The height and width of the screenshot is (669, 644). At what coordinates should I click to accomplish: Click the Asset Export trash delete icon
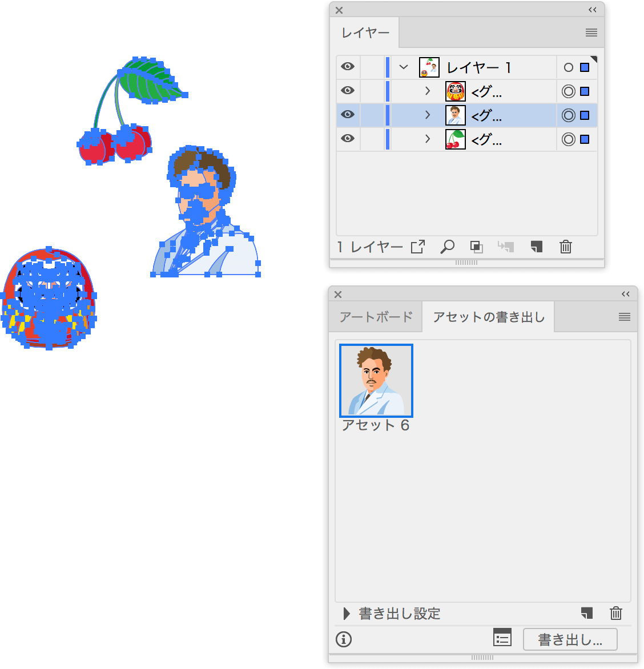tap(616, 614)
